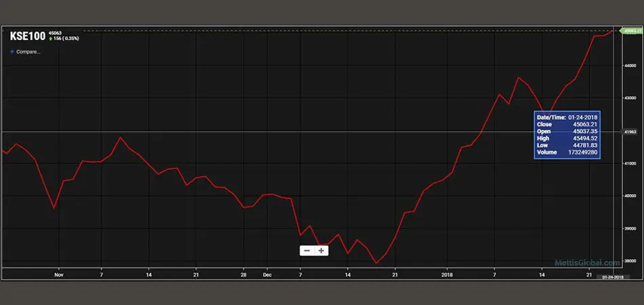This screenshot has width=644, height=305.
Task: Click the zoom in plus button
Action: click(x=321, y=250)
